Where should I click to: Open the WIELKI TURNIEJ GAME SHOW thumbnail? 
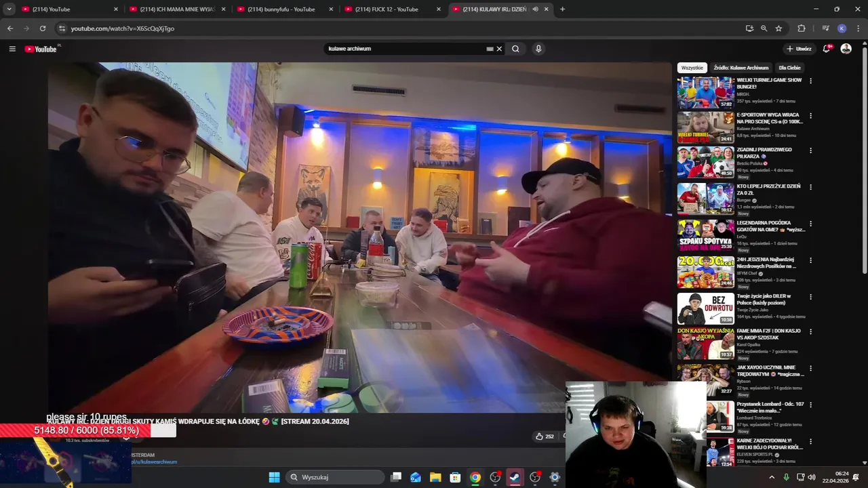pyautogui.click(x=705, y=92)
